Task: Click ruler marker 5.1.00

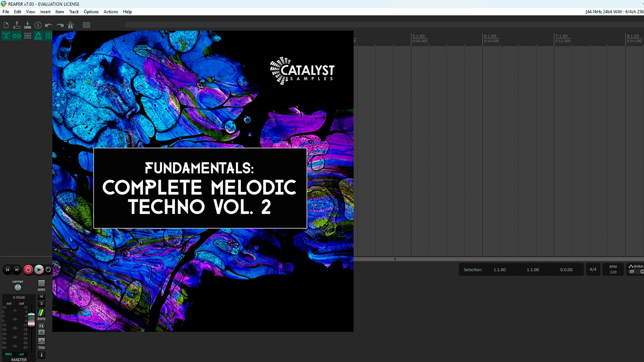Action: click(418, 36)
